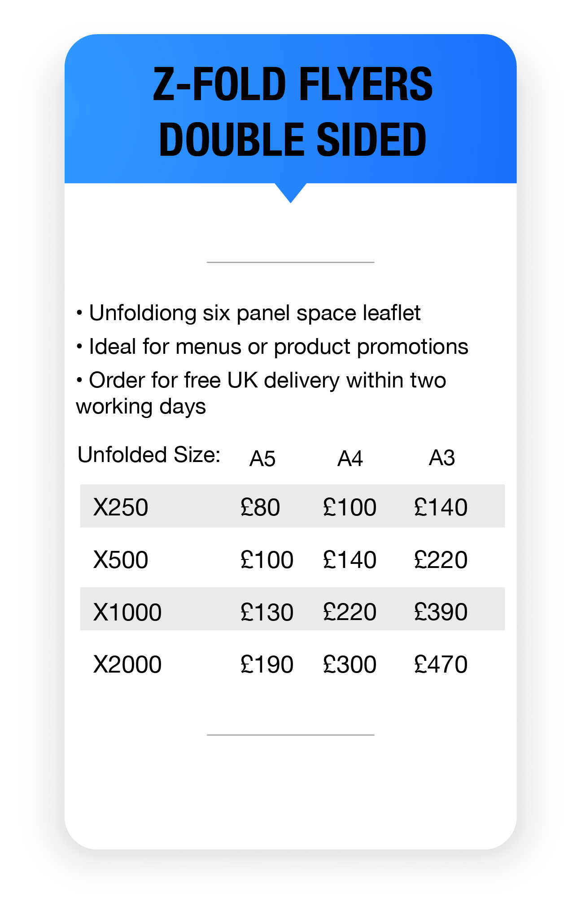
Task: Select the £140 price in X250 row
Action: tap(441, 507)
